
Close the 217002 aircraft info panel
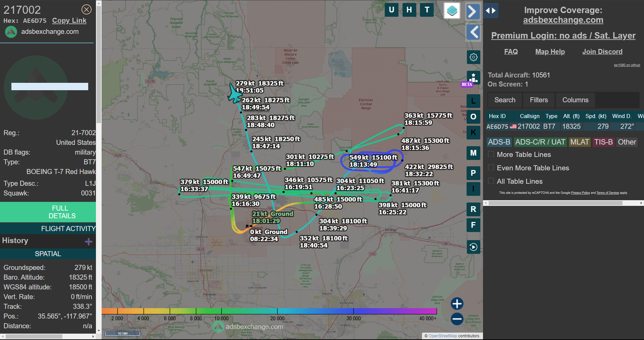point(87,9)
